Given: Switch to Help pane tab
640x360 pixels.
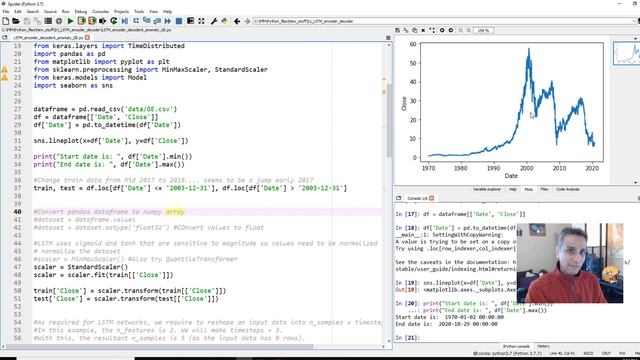Looking at the screenshot, I should pyautogui.click(x=513, y=189).
